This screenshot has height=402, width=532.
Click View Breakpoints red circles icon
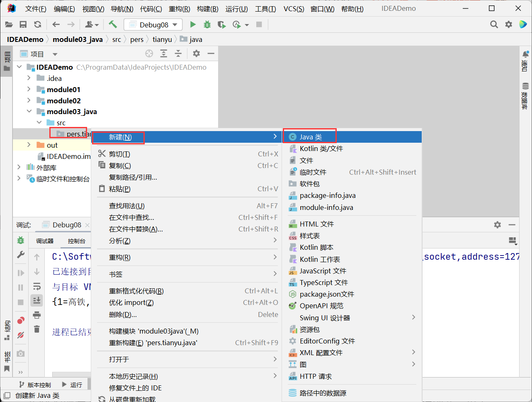pos(20,321)
